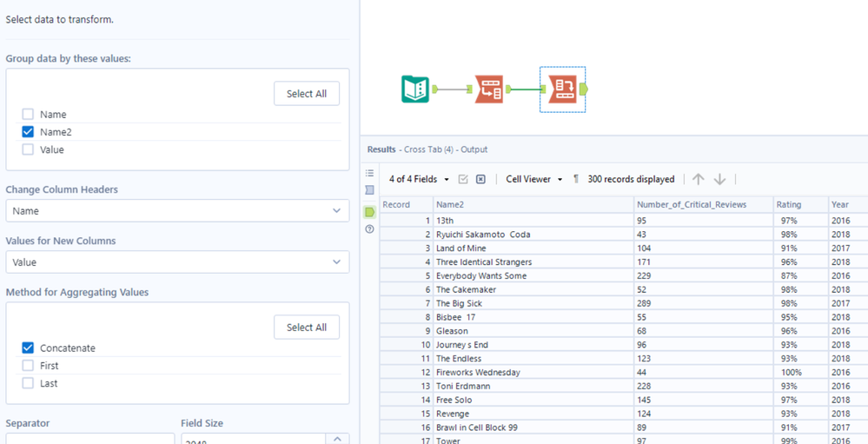Uncheck the Concatenate aggregation method
Viewport: 868px width, 444px height.
[28, 348]
